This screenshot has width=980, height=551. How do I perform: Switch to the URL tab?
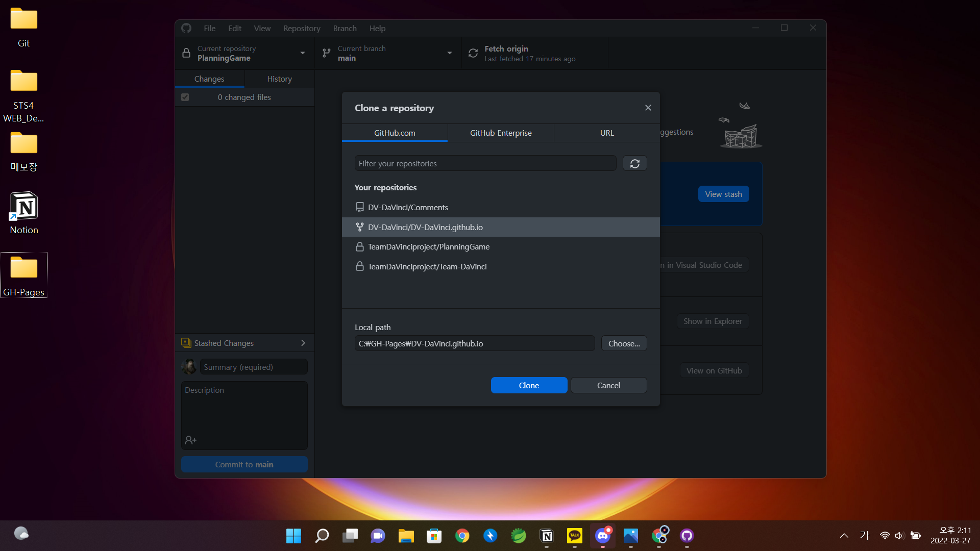pyautogui.click(x=606, y=133)
